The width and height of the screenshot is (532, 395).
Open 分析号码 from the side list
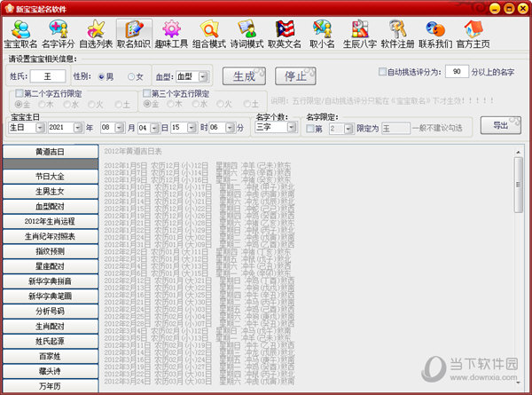(x=51, y=311)
